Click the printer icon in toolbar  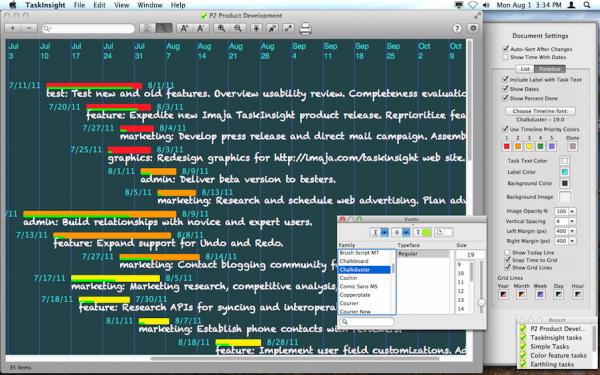click(x=305, y=29)
